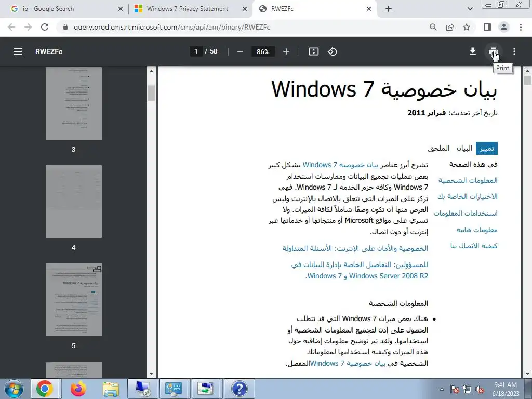Open a new browser tab

[x=389, y=9]
